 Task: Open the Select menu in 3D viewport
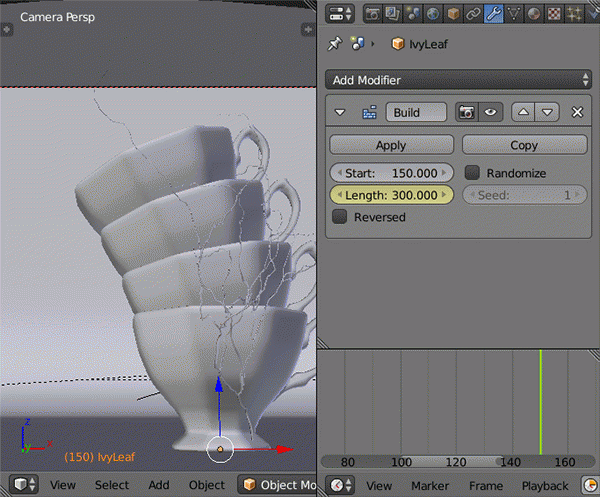[112, 485]
